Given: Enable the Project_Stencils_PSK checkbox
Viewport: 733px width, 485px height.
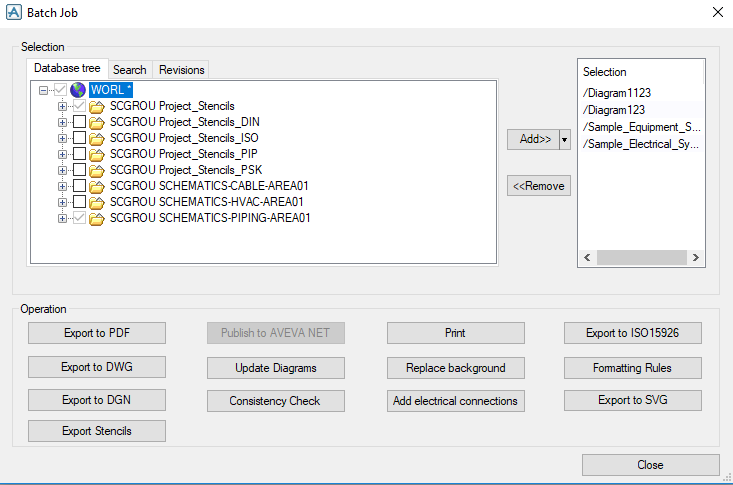Looking at the screenshot, I should click(x=79, y=170).
